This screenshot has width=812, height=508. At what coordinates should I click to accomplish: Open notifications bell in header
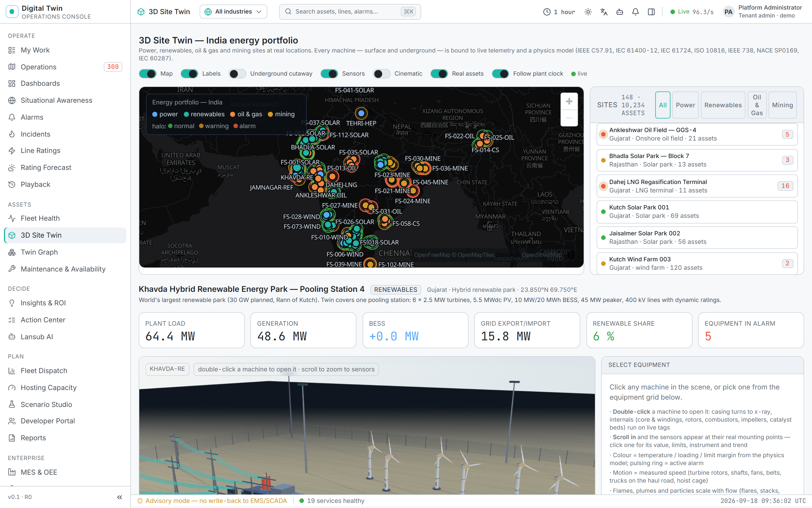coord(636,12)
